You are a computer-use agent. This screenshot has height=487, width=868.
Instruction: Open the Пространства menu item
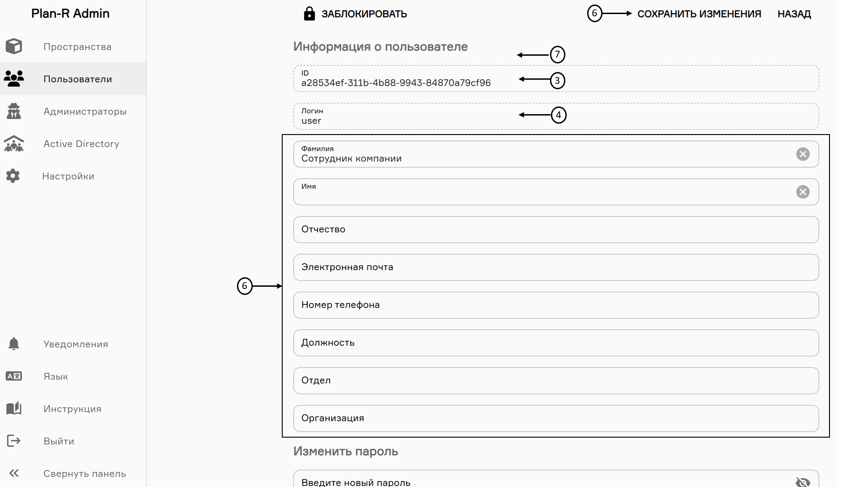click(x=77, y=47)
